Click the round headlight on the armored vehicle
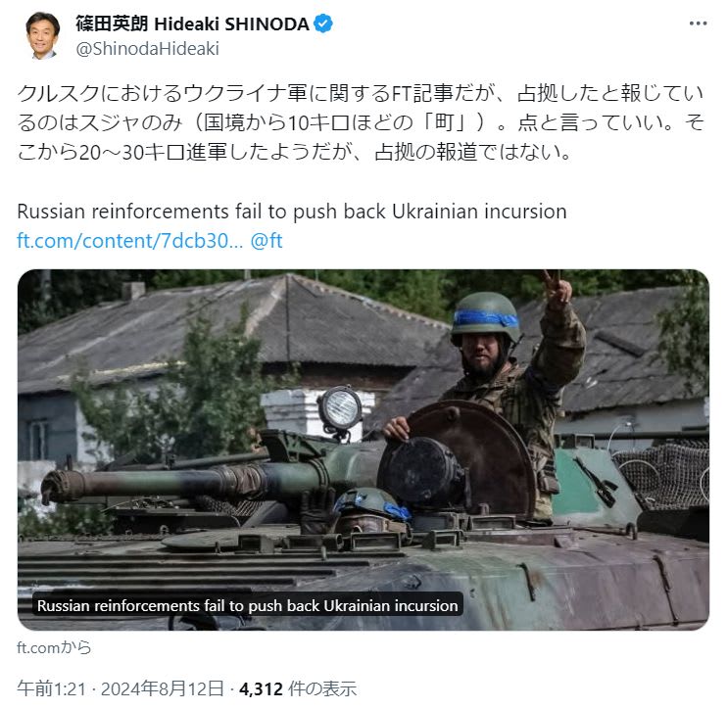728x710 pixels. click(x=340, y=408)
